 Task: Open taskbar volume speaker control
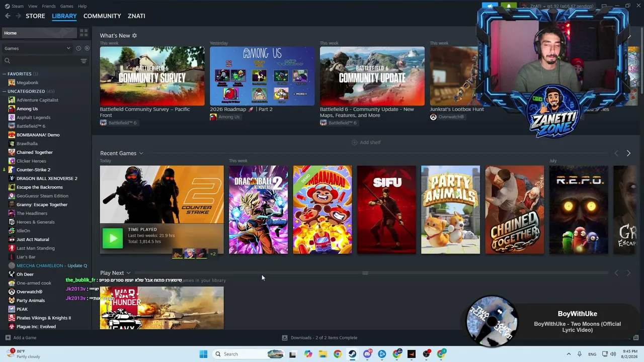pyautogui.click(x=613, y=354)
